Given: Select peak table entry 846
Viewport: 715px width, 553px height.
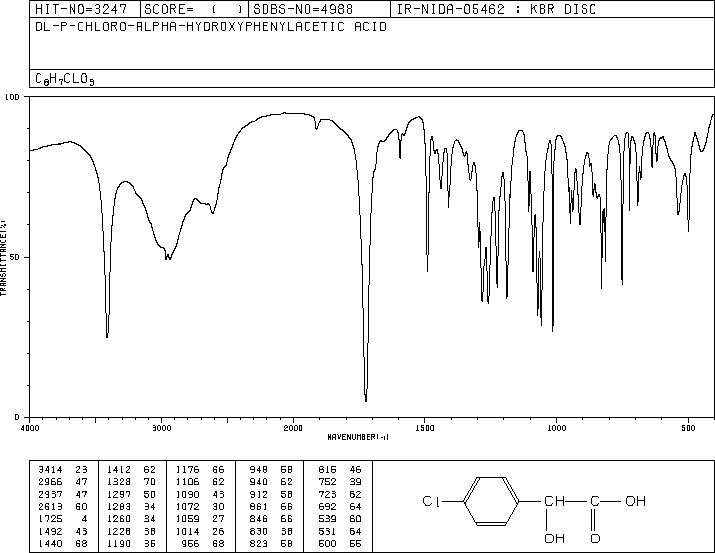Looking at the screenshot, I should [271, 519].
